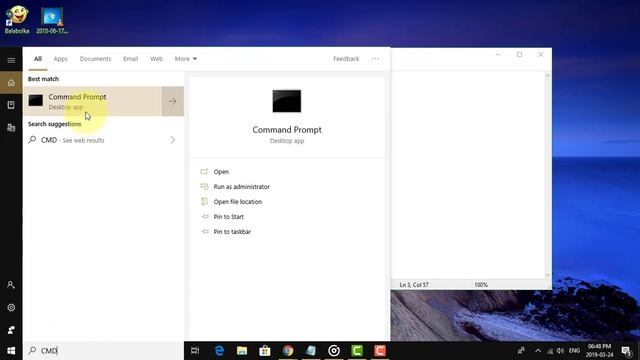Click the 100% zoom status in Notepad
Viewport: 640px width, 360px height.
tap(481, 285)
